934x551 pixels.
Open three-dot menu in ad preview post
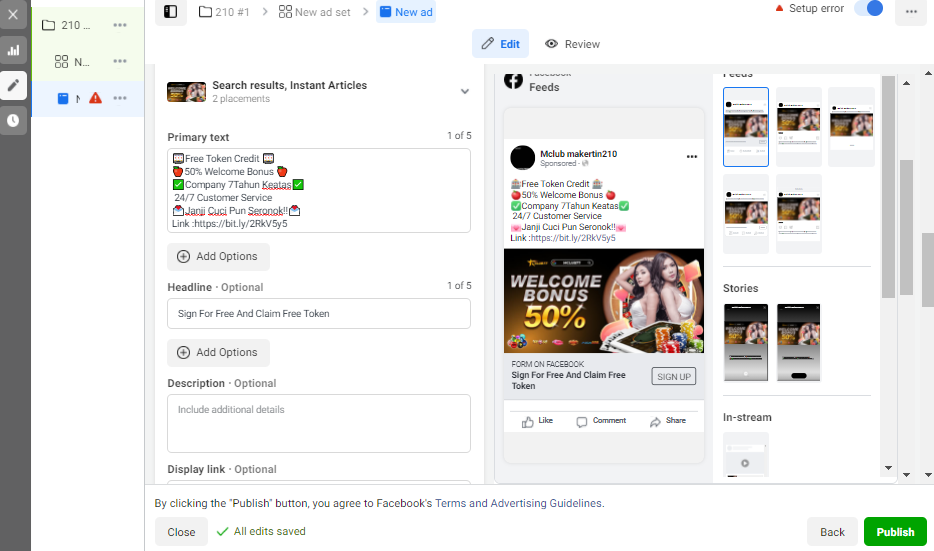click(x=692, y=157)
